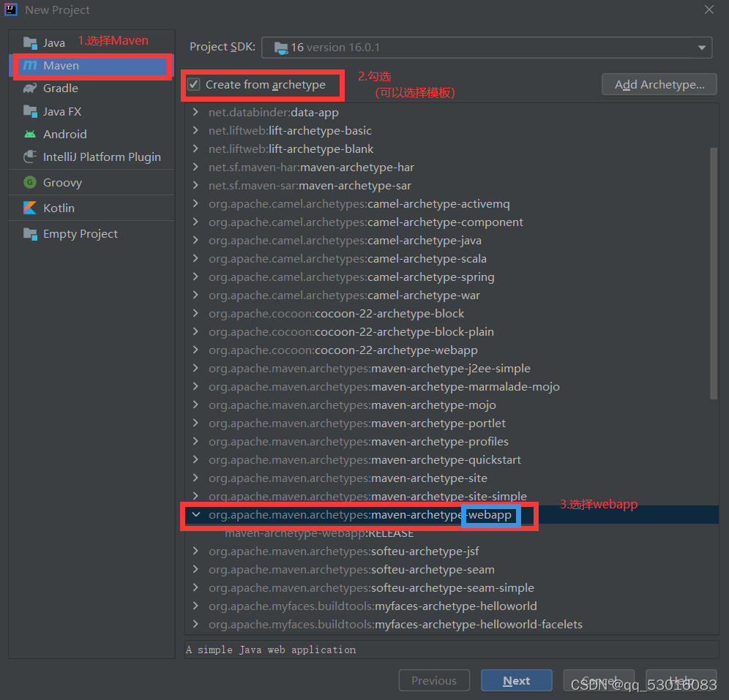The width and height of the screenshot is (729, 700).
Task: Collapse the maven-archetype-webapp node
Action: click(195, 515)
